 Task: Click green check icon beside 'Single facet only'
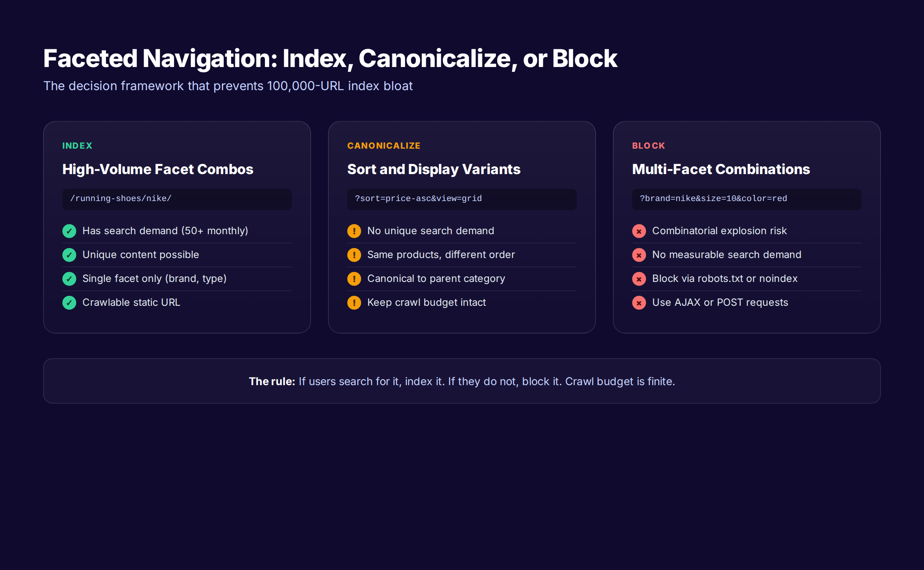69,279
